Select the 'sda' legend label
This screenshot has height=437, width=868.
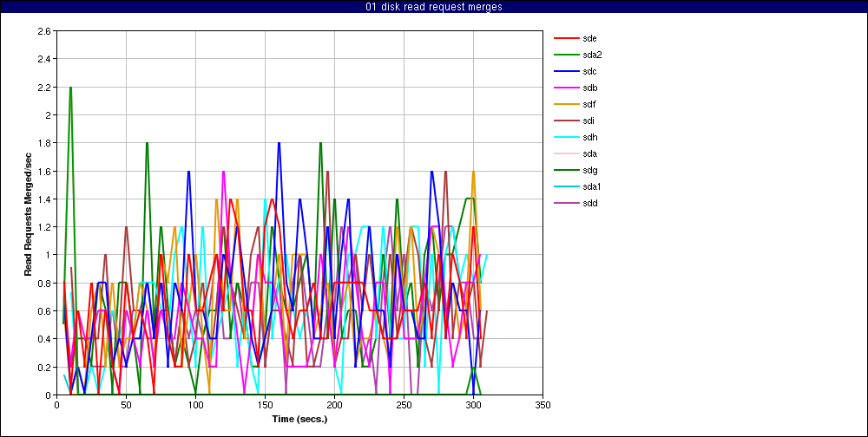[589, 153]
